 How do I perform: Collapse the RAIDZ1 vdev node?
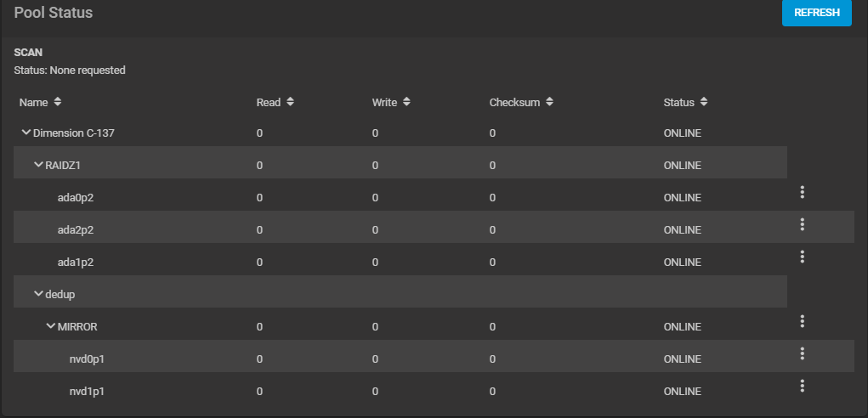(38, 165)
